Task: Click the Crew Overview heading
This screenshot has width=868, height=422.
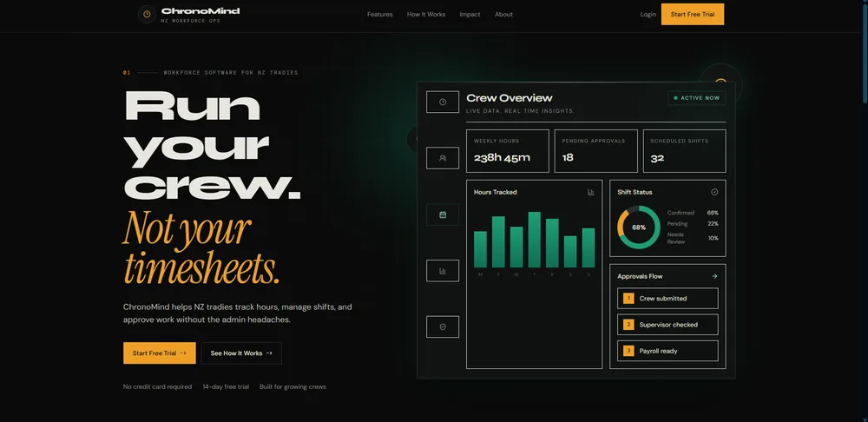Action: coord(510,98)
